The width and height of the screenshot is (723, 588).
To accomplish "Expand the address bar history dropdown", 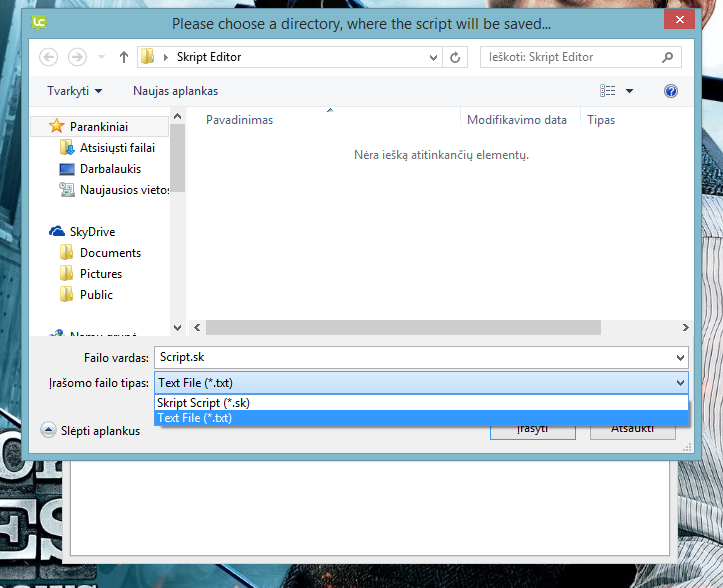I will click(x=431, y=57).
